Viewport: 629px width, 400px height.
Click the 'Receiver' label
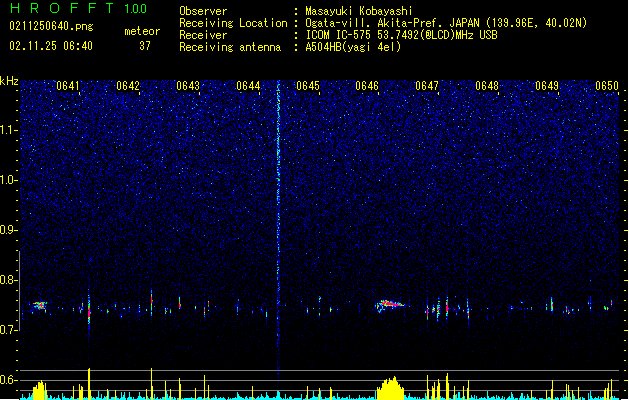[203, 35]
